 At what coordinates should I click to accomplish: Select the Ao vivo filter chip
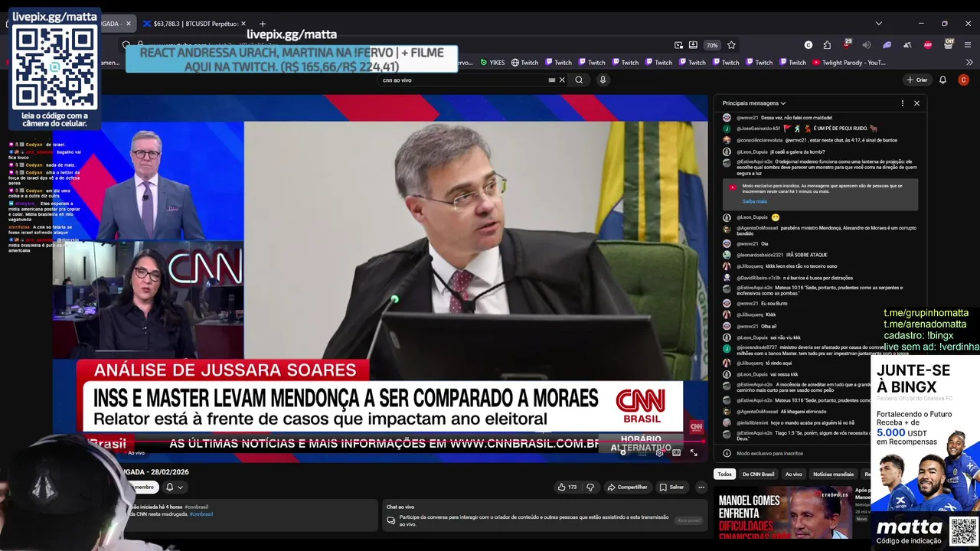(x=793, y=474)
